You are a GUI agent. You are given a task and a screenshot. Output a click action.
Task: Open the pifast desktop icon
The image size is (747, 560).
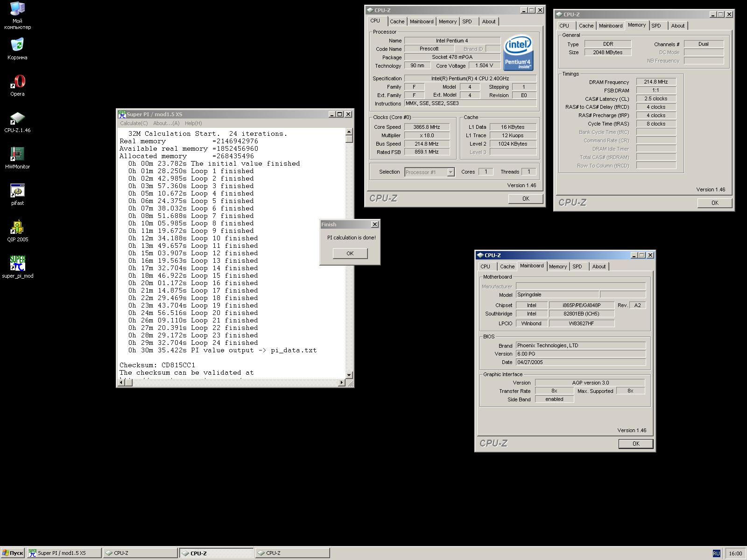[17, 195]
